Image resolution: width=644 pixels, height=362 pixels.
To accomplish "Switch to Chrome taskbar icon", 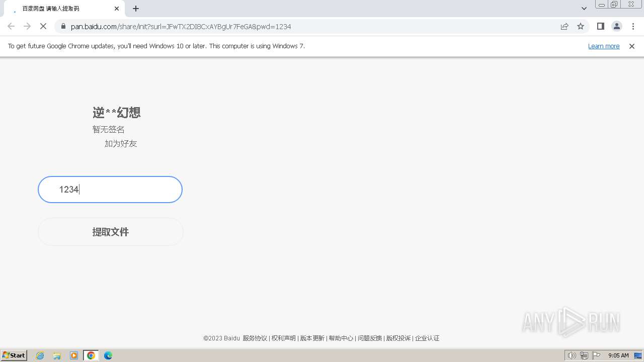I will pos(91,355).
